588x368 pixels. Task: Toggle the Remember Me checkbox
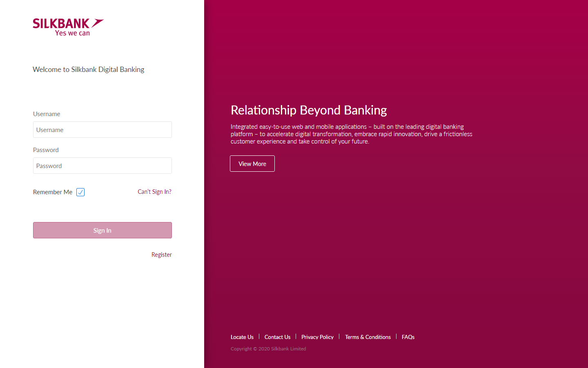[x=80, y=192]
